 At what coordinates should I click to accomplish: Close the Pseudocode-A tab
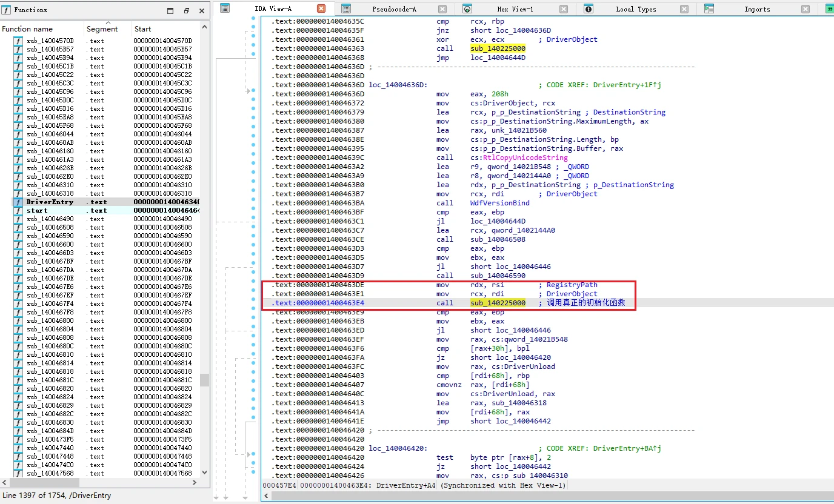pos(442,8)
